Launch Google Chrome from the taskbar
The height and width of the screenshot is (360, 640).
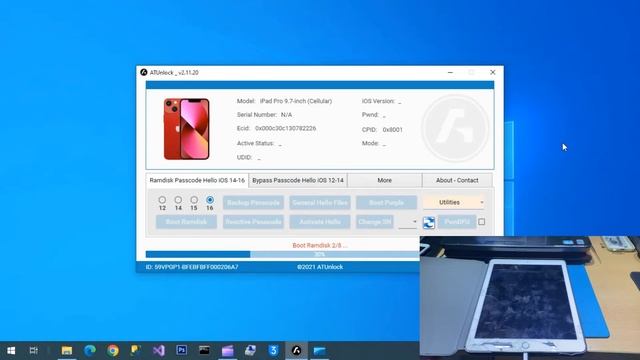pos(113,351)
